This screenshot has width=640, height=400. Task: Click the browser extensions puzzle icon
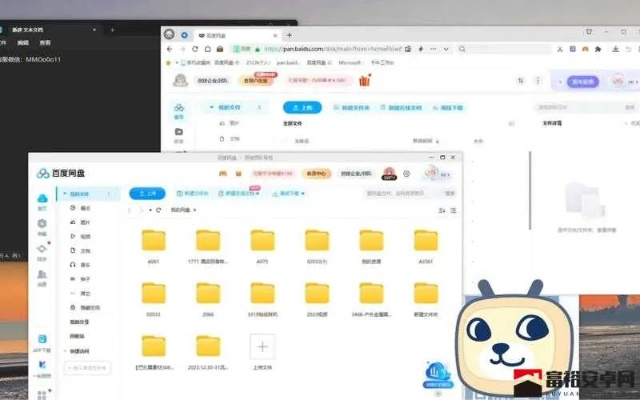pyautogui.click(x=598, y=49)
